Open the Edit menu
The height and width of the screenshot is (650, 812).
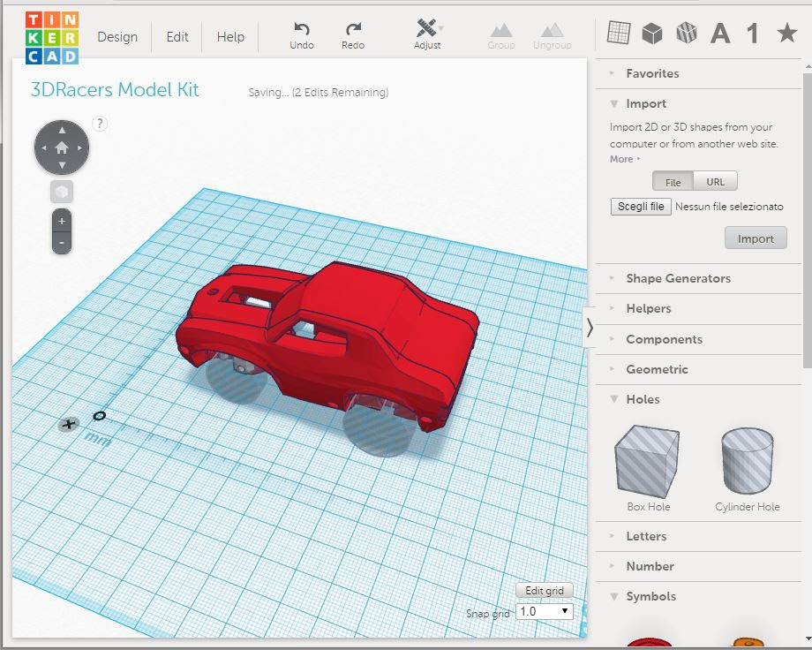[x=177, y=37]
